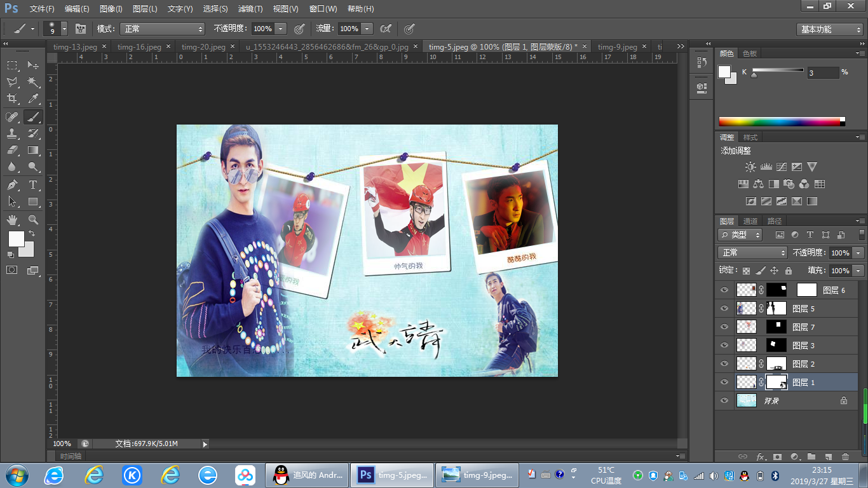This screenshot has height=488, width=868.
Task: Select the Horizontal Type tool
Action: pyautogui.click(x=33, y=185)
